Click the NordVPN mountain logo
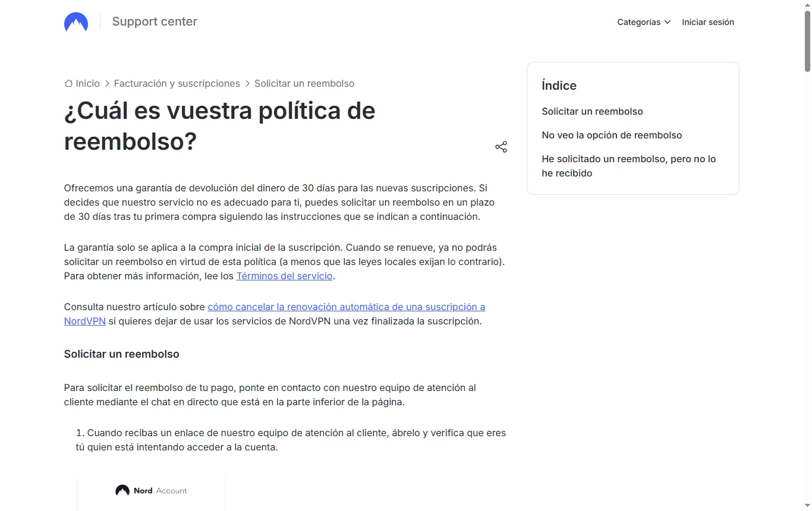 pos(76,22)
